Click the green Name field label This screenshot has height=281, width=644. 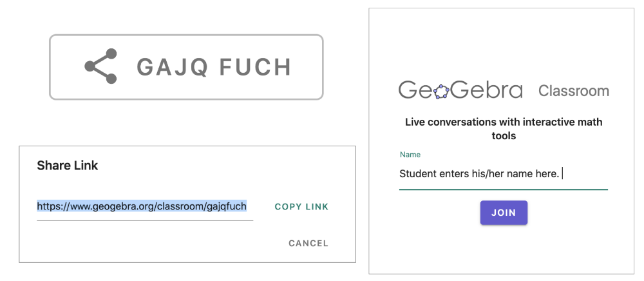(410, 155)
